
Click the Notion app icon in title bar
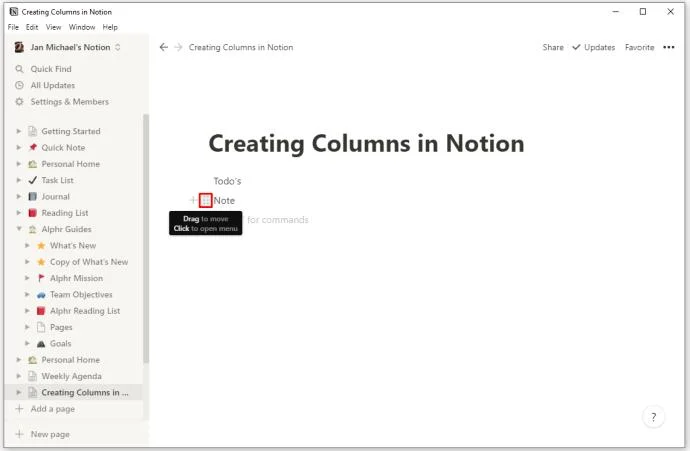[x=14, y=11]
